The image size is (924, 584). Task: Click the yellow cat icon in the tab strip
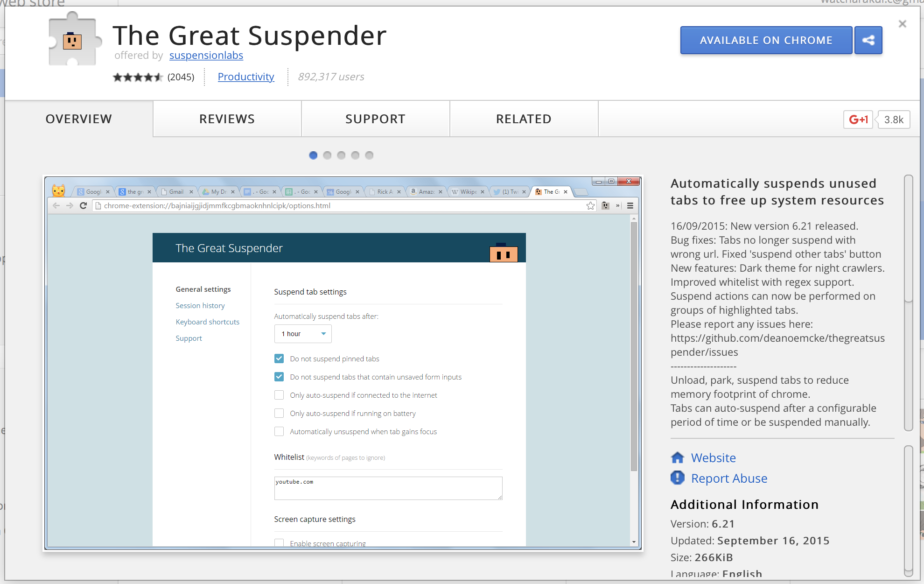pos(59,190)
